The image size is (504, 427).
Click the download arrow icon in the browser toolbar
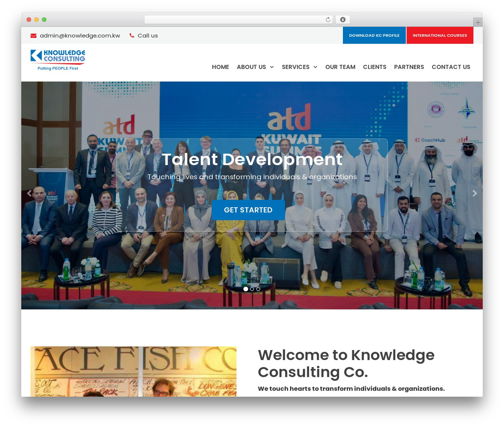[343, 20]
